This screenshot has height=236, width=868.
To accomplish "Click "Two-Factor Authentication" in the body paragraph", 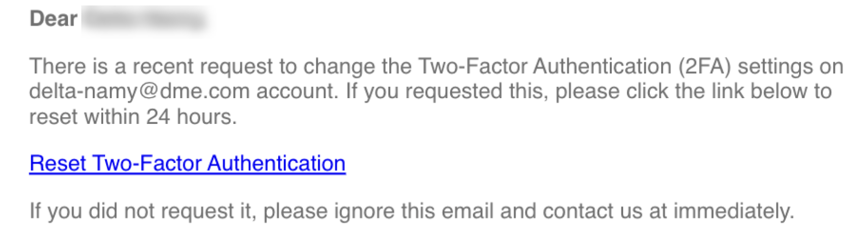I will click(x=545, y=66).
